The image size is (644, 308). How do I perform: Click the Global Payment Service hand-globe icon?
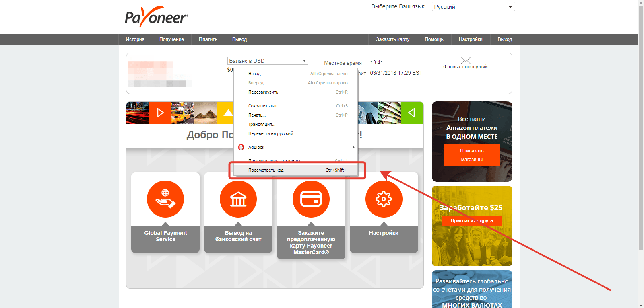165,199
